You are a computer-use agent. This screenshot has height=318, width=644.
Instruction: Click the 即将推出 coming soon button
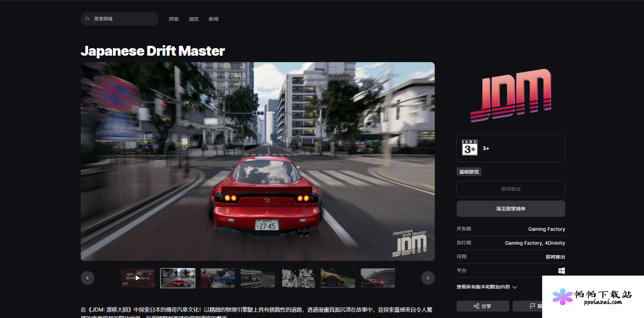(511, 189)
